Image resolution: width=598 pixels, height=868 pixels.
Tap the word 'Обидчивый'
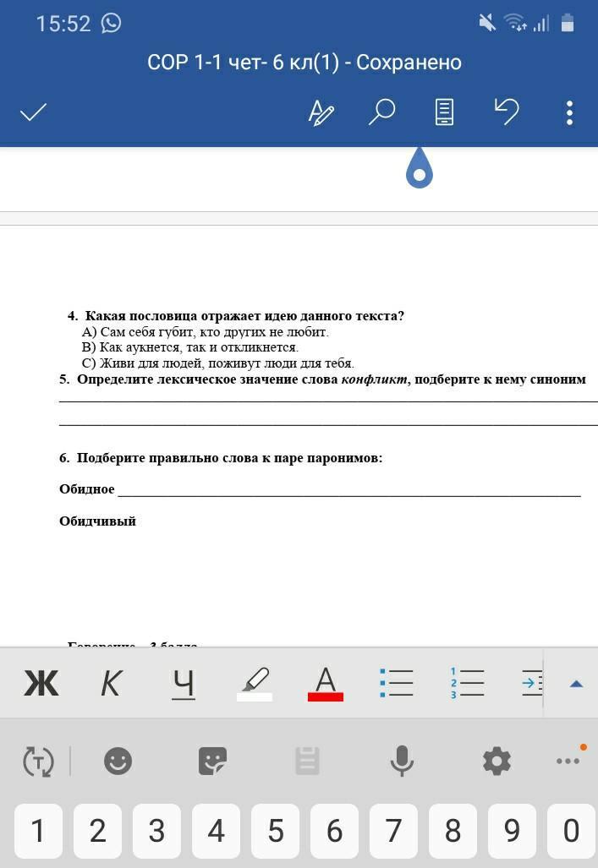(97, 521)
